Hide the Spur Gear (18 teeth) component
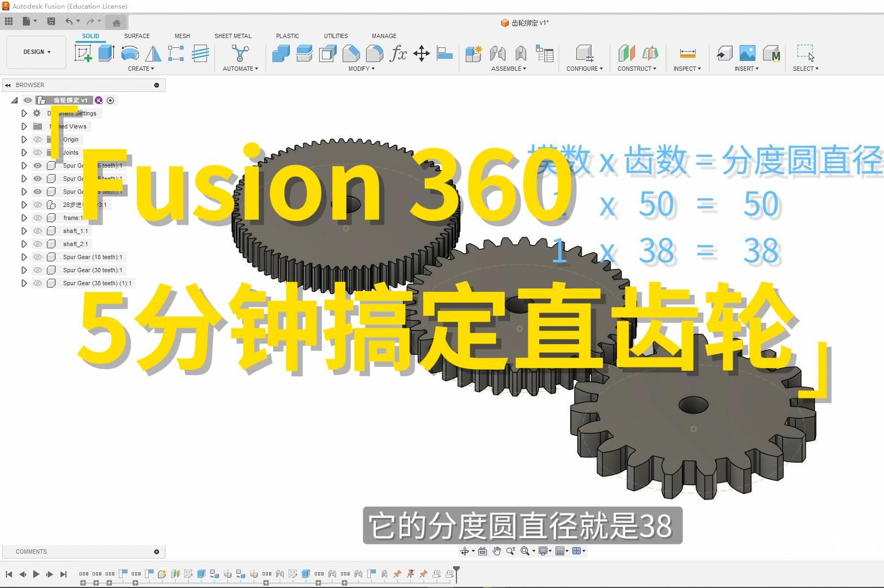 pyautogui.click(x=37, y=256)
